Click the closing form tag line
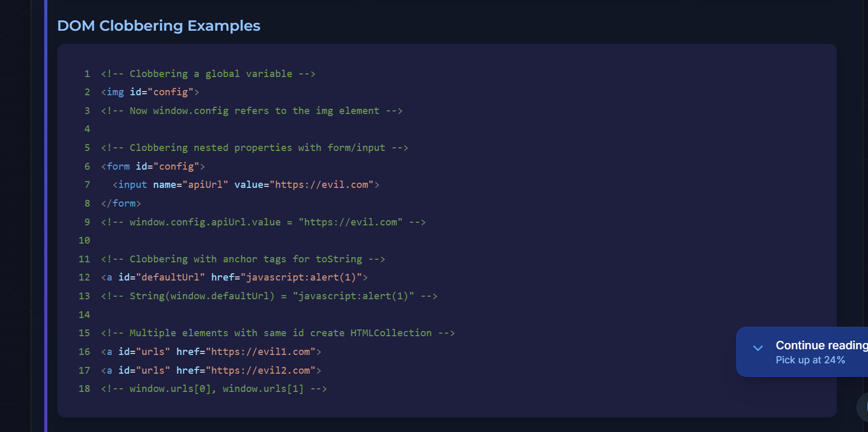Screen dimensions: 868x432 tap(121, 204)
